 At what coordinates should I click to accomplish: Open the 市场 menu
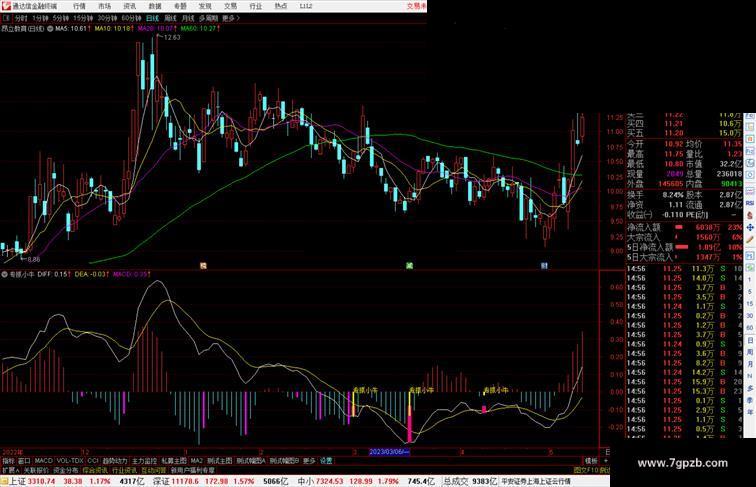[x=104, y=6]
